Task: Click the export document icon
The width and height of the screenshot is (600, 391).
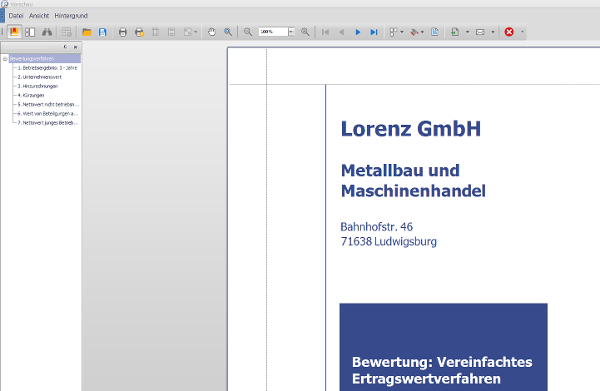Action: (455, 32)
